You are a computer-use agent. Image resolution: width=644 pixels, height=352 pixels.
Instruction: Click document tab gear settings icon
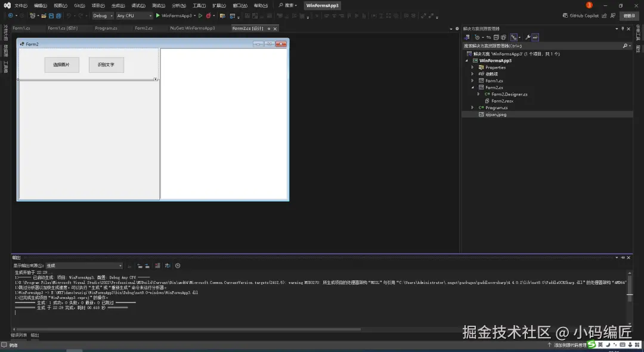click(457, 29)
